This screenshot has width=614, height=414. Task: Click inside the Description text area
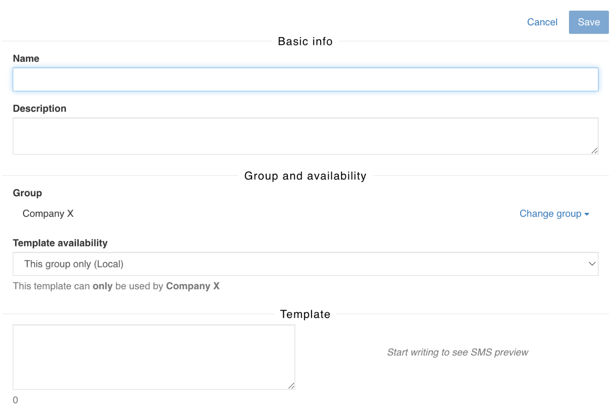305,136
